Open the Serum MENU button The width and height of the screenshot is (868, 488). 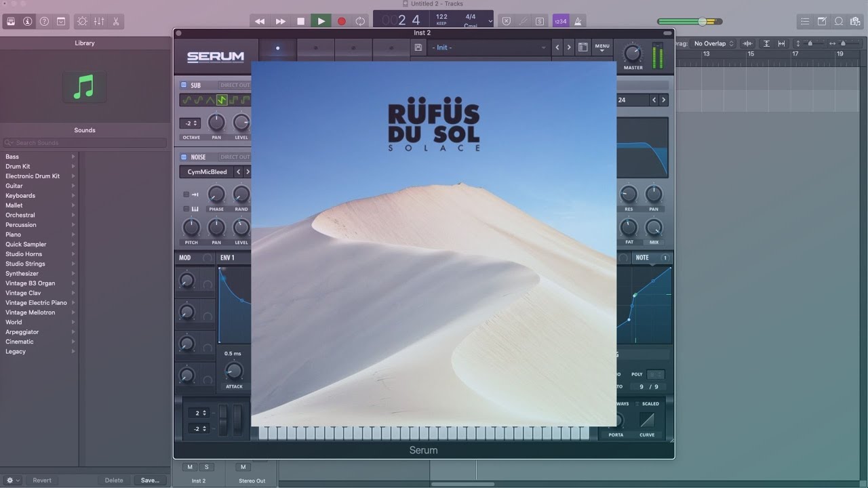pos(602,47)
